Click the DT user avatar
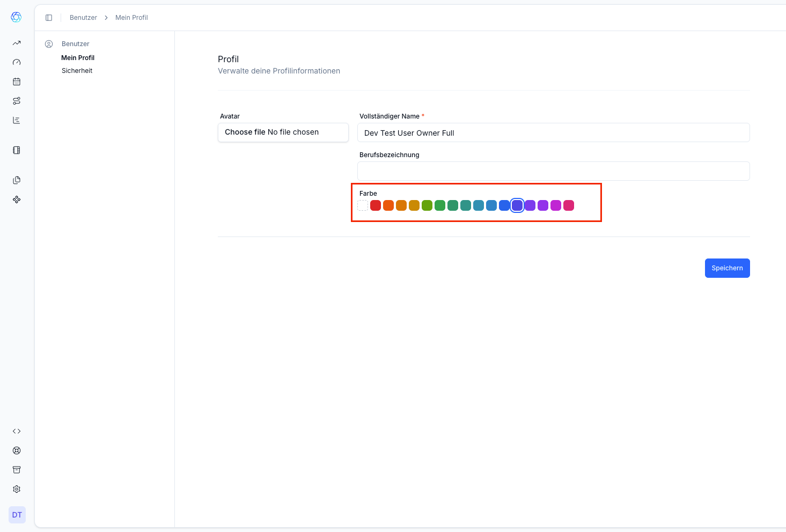Viewport: 786px width, 532px height. pyautogui.click(x=17, y=515)
